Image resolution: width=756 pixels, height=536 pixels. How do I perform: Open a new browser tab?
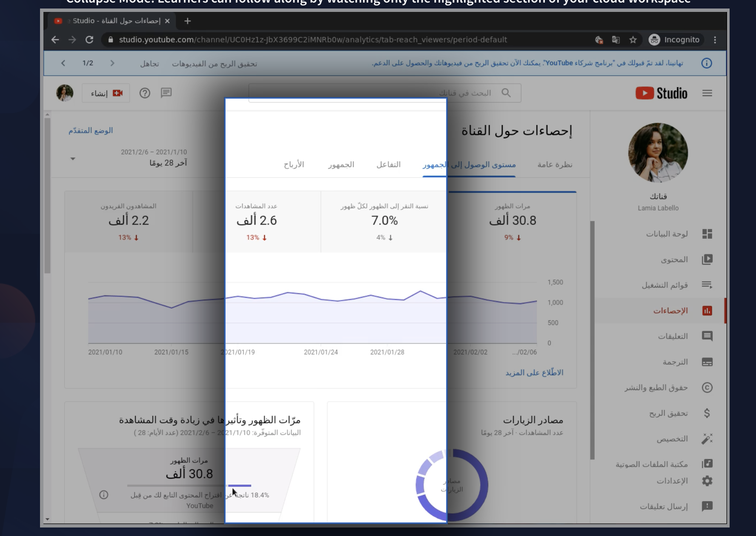(x=187, y=21)
